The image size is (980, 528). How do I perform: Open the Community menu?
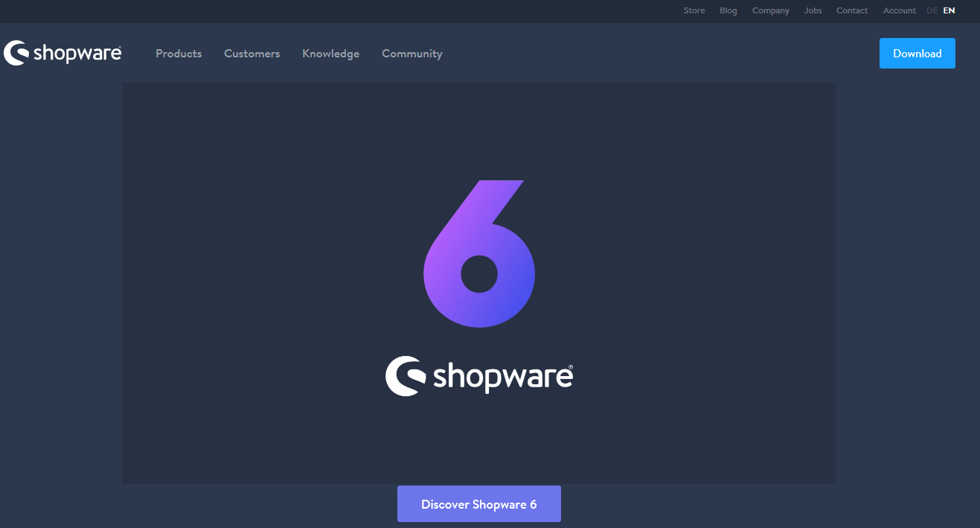tap(412, 54)
